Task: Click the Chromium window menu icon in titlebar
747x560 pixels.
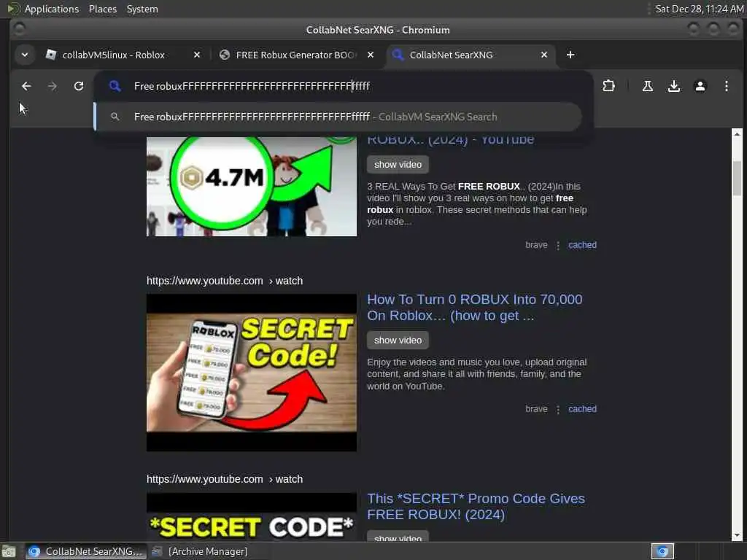Action: [x=19, y=29]
